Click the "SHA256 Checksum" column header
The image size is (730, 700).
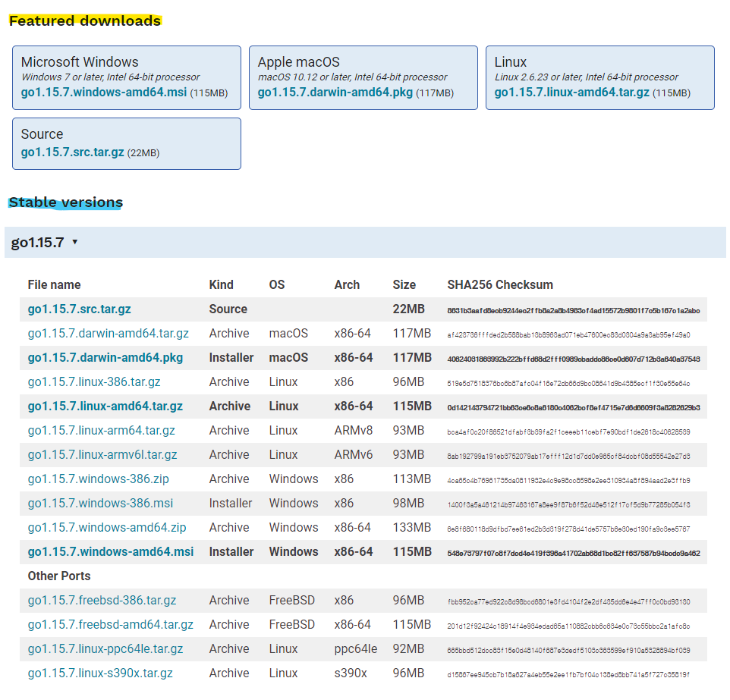pos(500,284)
